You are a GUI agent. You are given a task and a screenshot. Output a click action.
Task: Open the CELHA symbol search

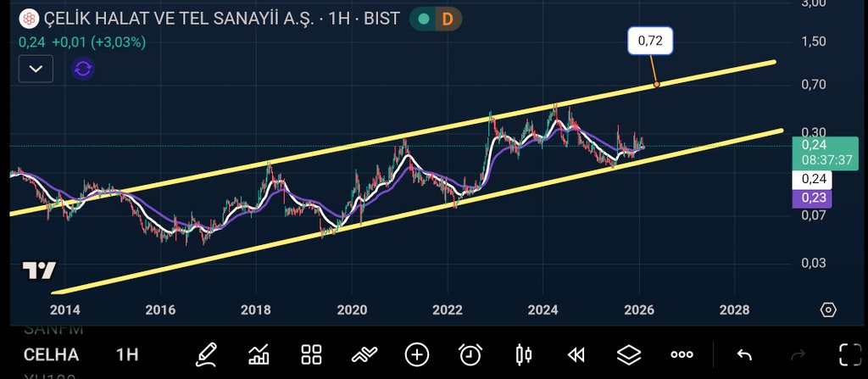click(51, 354)
